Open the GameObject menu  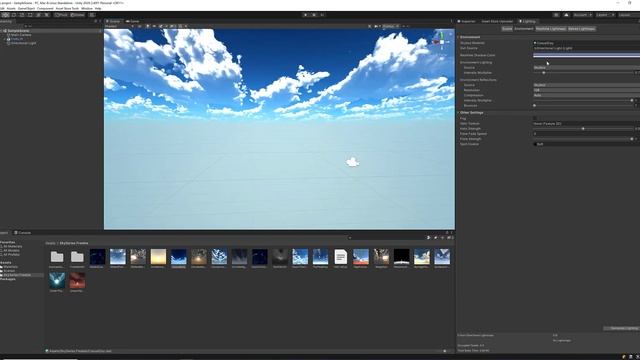[x=27, y=8]
